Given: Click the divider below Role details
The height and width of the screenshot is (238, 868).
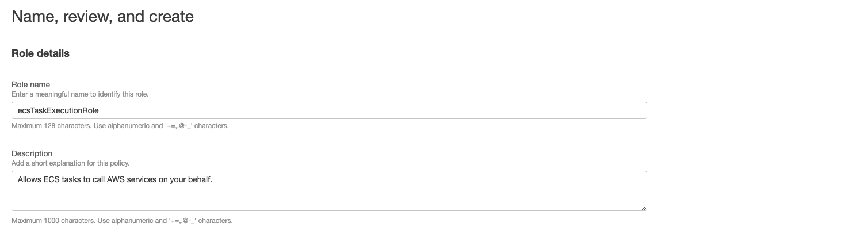Looking at the screenshot, I should point(437,70).
